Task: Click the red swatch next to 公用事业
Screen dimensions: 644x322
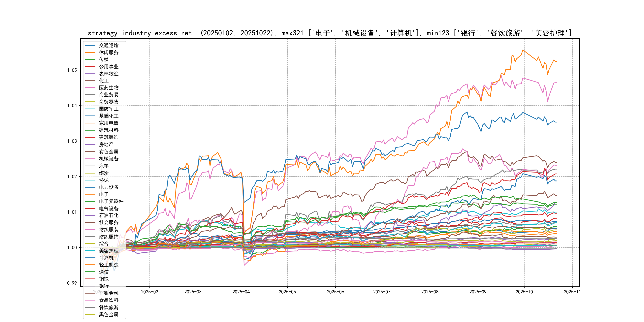Action: click(x=90, y=67)
